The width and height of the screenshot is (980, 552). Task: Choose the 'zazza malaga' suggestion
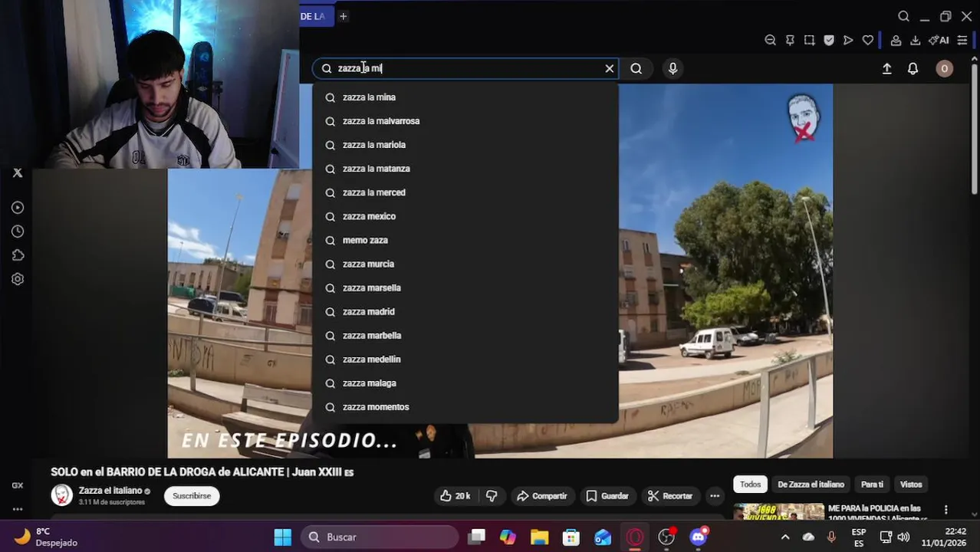pos(465,383)
